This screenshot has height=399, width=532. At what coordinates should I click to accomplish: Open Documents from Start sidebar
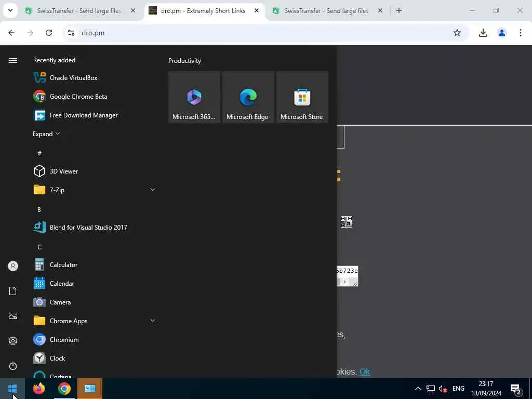(13, 291)
